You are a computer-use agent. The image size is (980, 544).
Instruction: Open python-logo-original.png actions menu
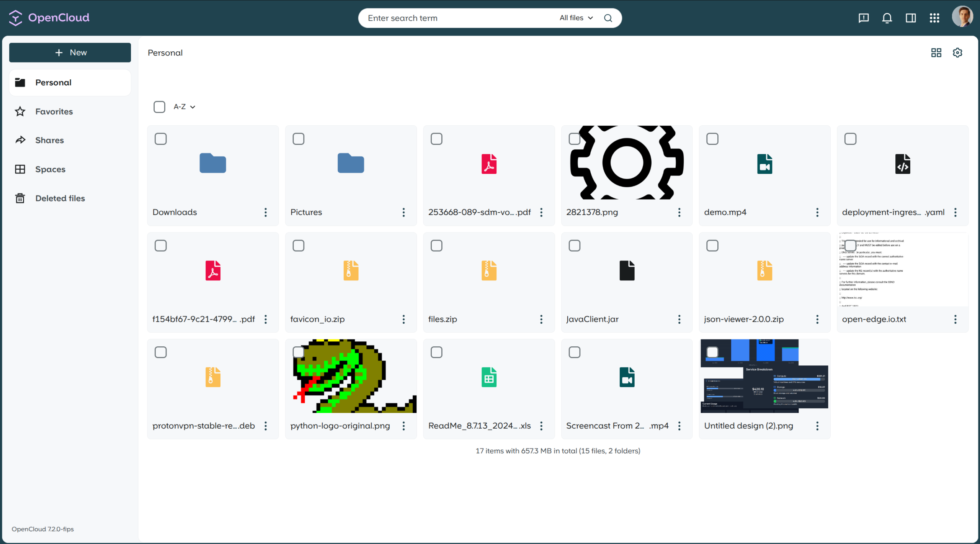coord(403,426)
